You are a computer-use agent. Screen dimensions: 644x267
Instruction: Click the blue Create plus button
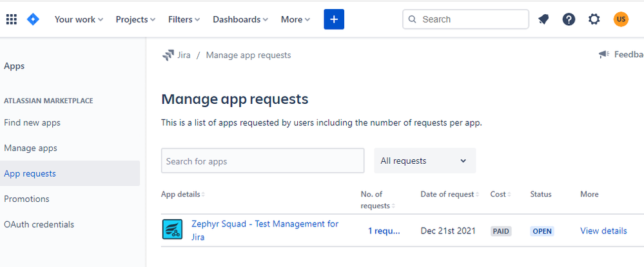pyautogui.click(x=334, y=19)
